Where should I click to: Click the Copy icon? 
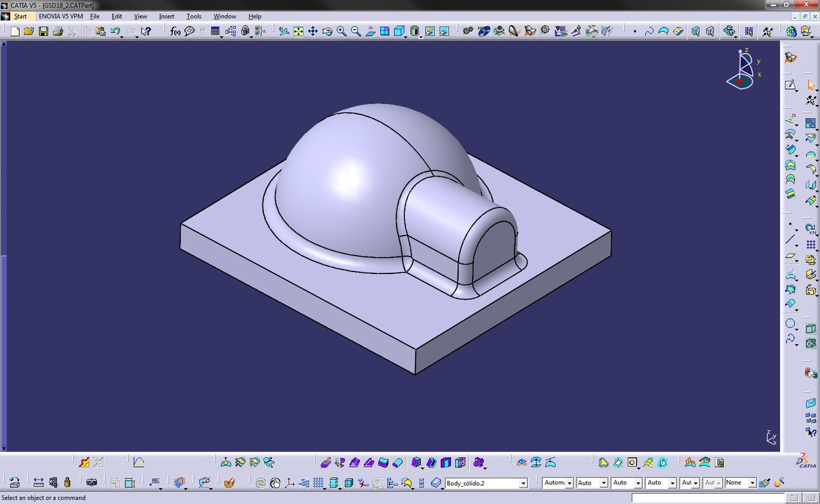86,31
